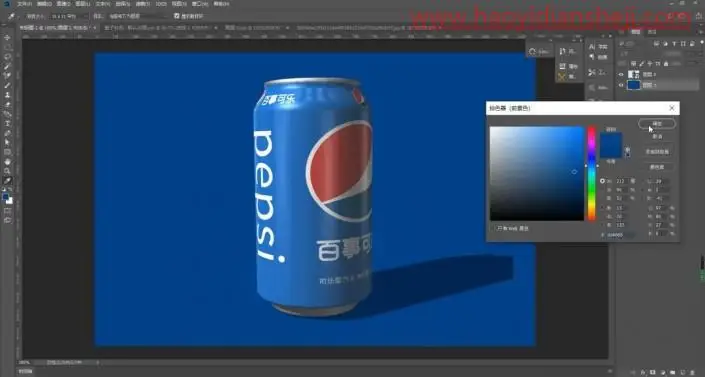Screen dimensions: 705x377
Task: Open the Layer menu
Action: pos(82,4)
